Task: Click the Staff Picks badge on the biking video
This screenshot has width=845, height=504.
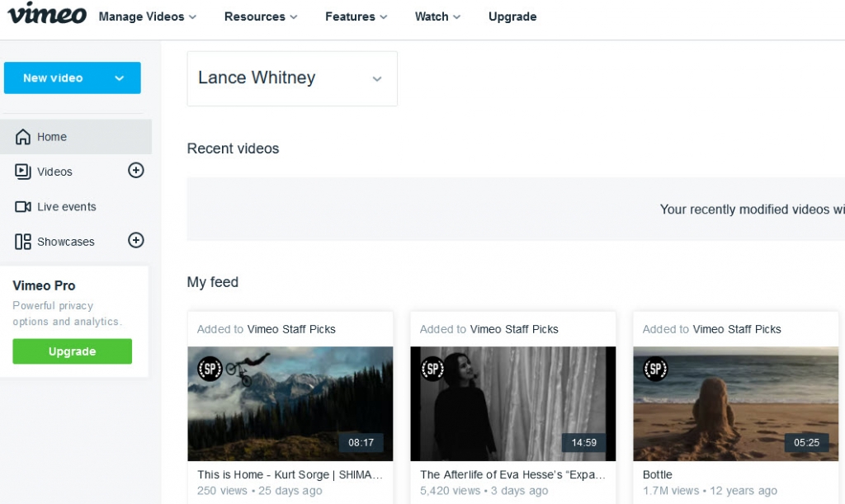Action: pos(209,370)
